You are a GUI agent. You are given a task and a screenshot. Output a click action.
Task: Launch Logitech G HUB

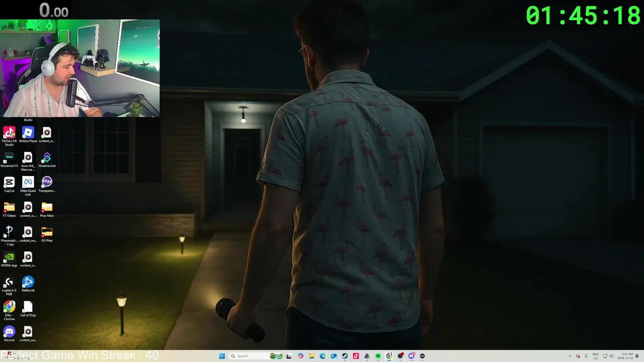pos(9,282)
